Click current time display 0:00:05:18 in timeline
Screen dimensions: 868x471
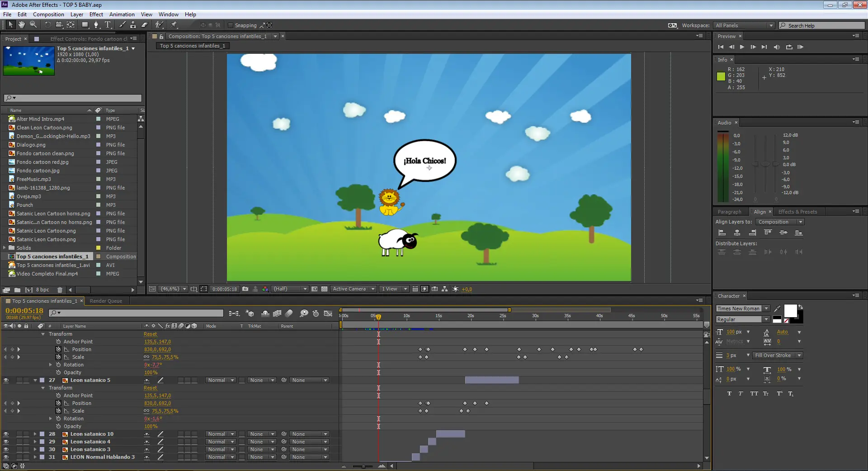[24, 311]
